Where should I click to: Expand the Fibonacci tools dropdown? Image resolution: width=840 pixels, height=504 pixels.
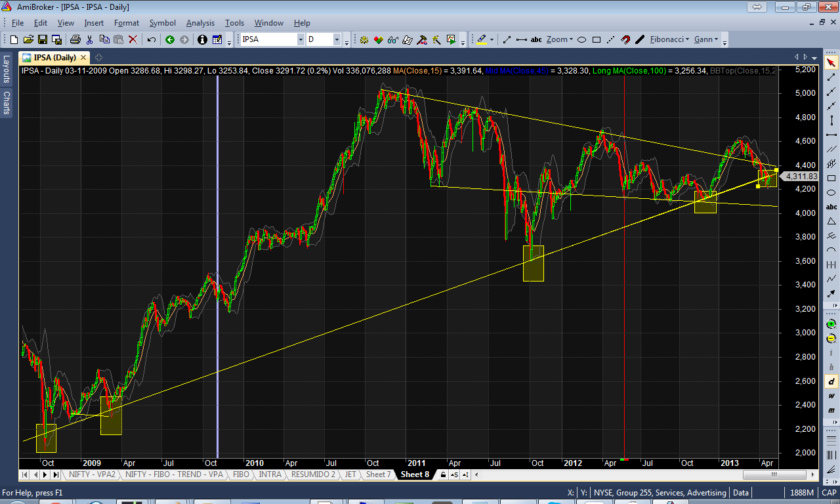(669, 39)
